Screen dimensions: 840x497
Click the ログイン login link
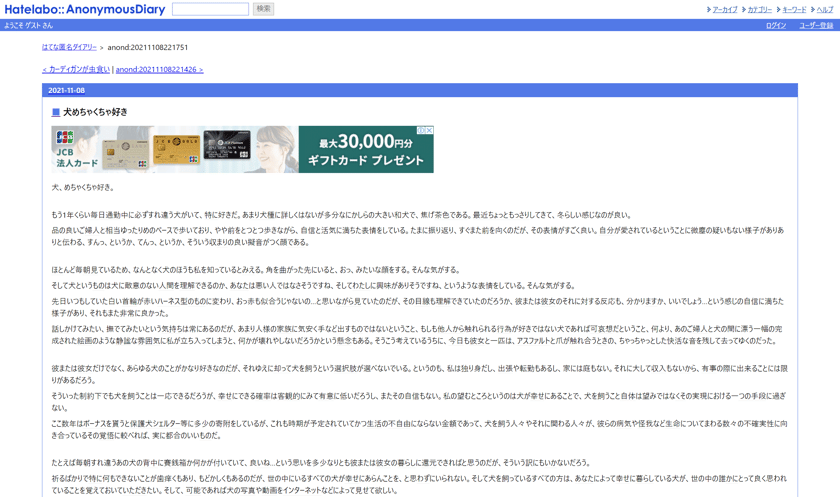click(776, 26)
